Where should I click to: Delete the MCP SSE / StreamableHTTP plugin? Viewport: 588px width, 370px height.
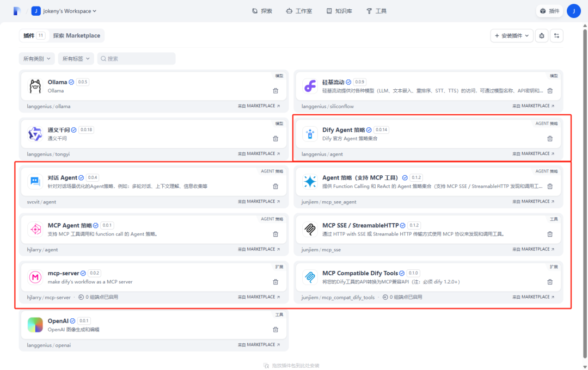[550, 234]
